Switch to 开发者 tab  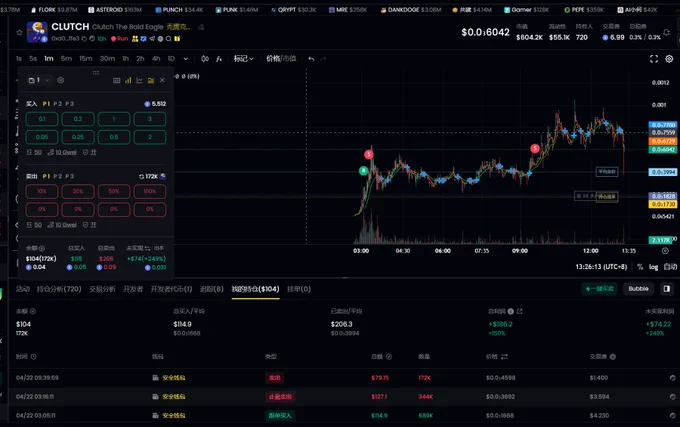[x=133, y=289]
